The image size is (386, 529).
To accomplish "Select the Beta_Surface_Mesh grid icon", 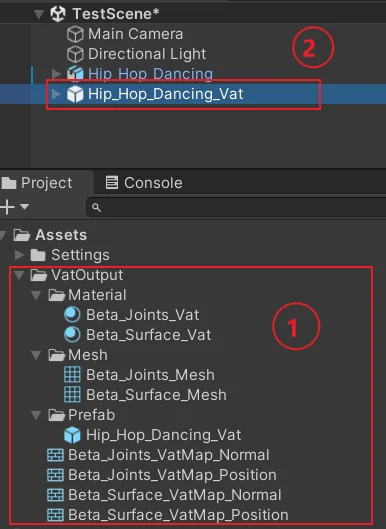I will click(72, 395).
